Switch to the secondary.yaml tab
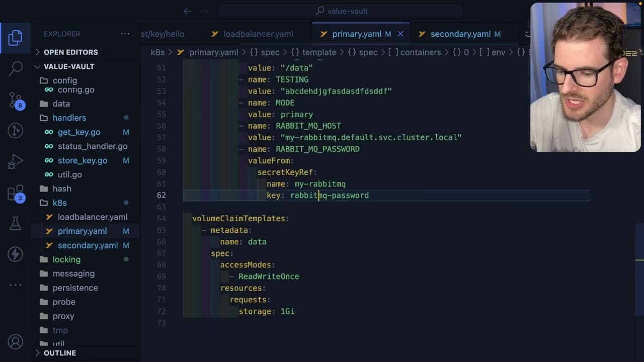The image size is (644, 362). (460, 34)
